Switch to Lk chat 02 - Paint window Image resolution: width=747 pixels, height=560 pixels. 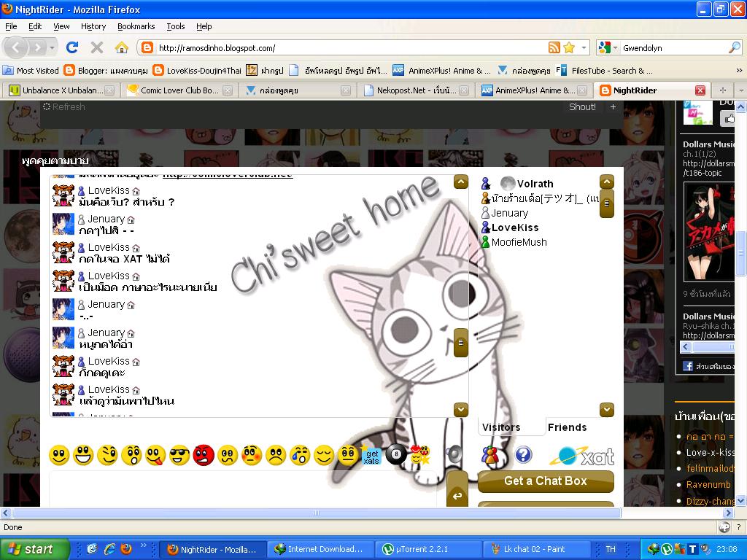[535, 549]
